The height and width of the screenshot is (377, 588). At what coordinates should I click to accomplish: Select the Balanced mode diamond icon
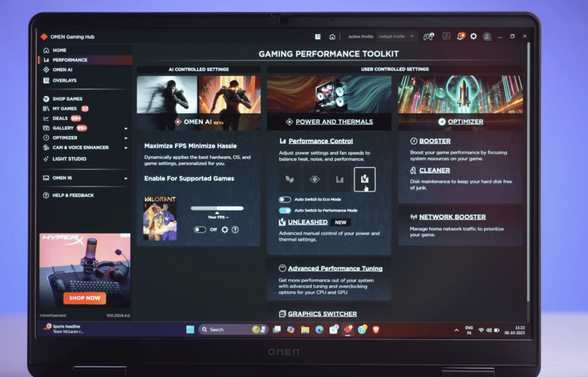point(315,179)
